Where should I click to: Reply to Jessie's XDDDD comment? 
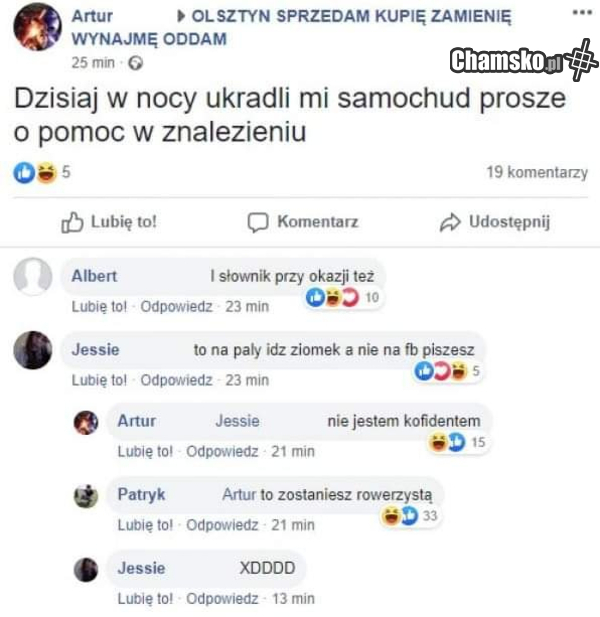pyautogui.click(x=222, y=599)
